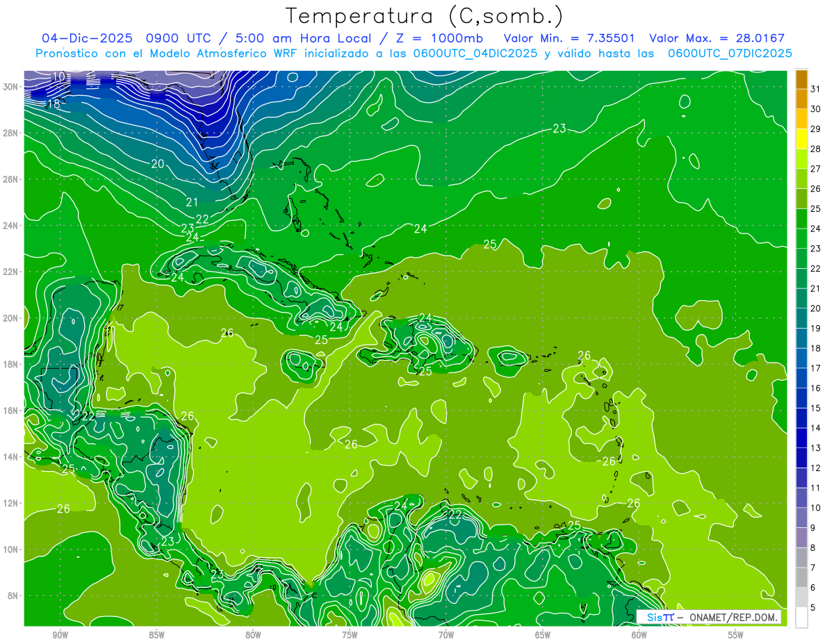Click the value 11 on the color legend
834x644 pixels.
pyautogui.click(x=816, y=488)
